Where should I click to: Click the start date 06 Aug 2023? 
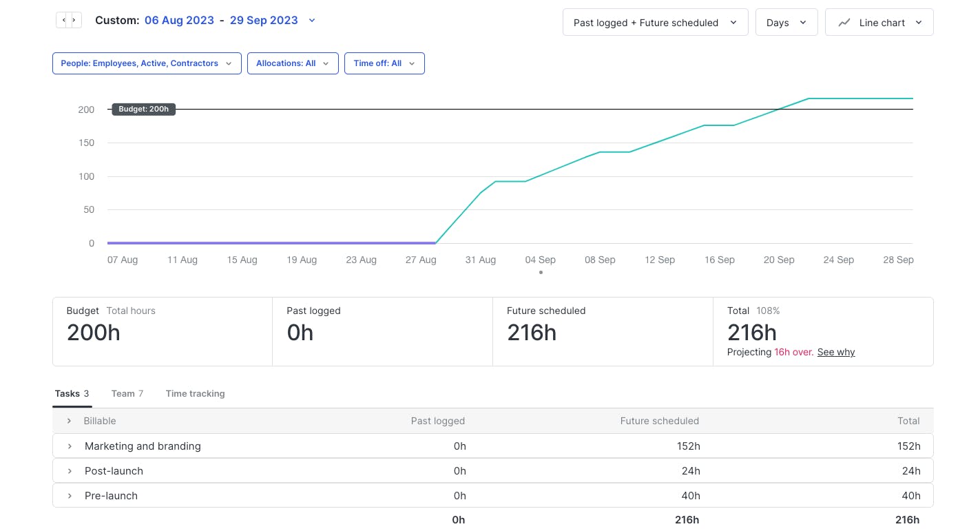coord(179,21)
